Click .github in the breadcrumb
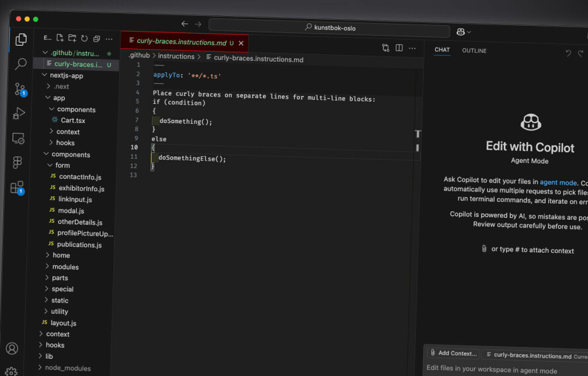This screenshot has height=376, width=588. click(x=139, y=55)
